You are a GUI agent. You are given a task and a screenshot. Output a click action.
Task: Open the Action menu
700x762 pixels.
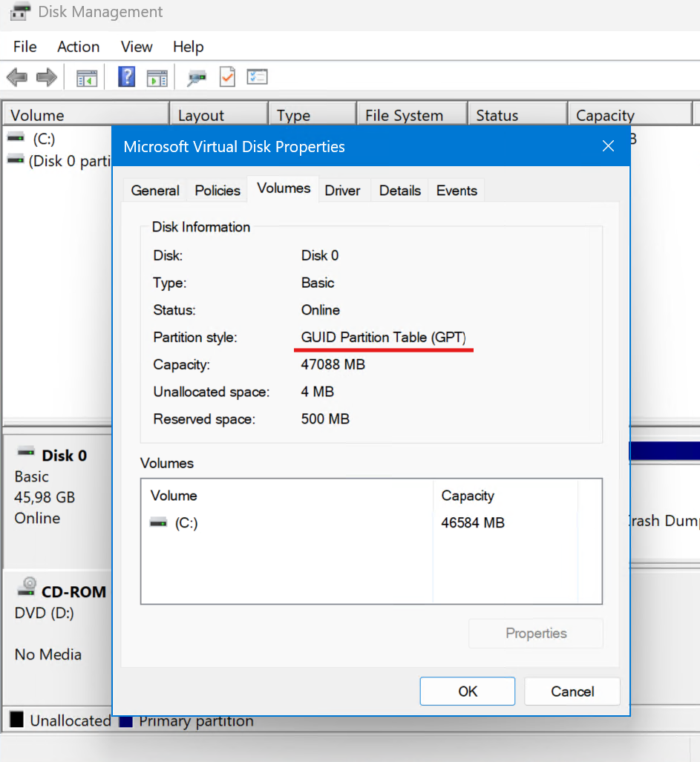[78, 47]
